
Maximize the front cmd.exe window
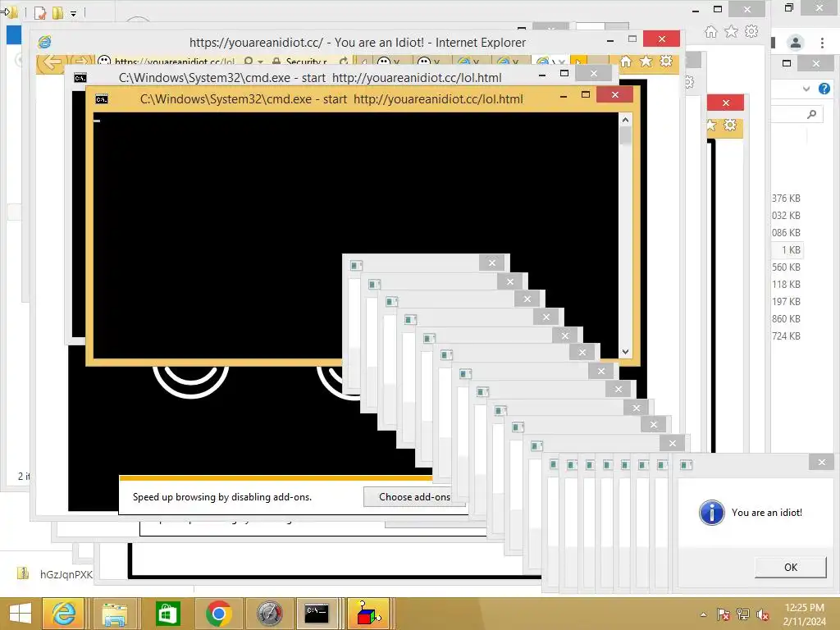586,95
